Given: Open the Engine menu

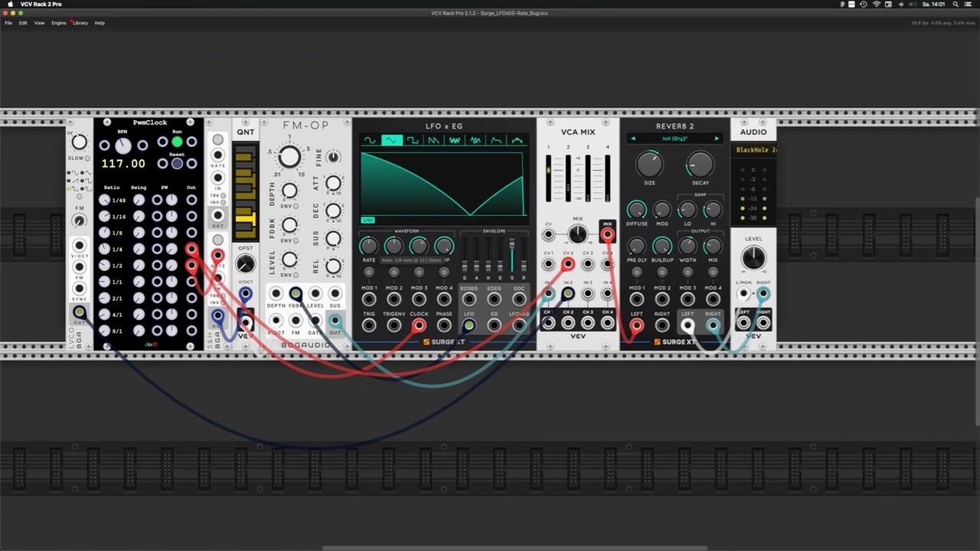Looking at the screenshot, I should [x=59, y=23].
